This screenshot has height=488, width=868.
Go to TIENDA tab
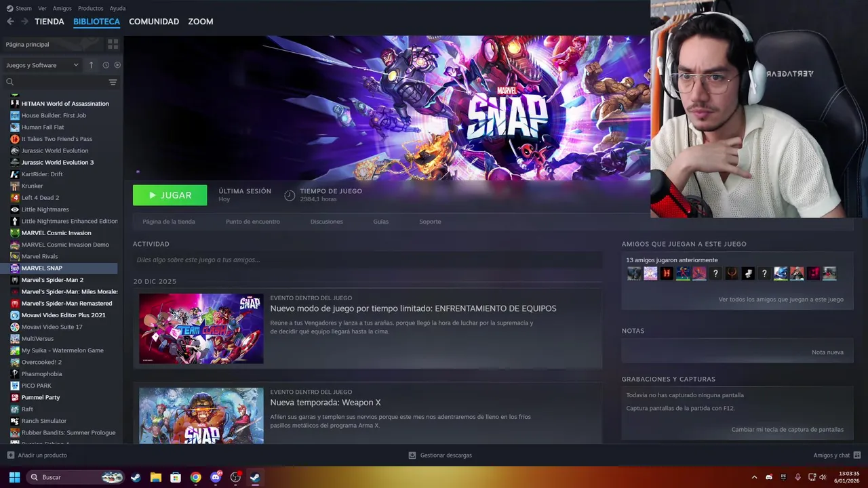[50, 22]
